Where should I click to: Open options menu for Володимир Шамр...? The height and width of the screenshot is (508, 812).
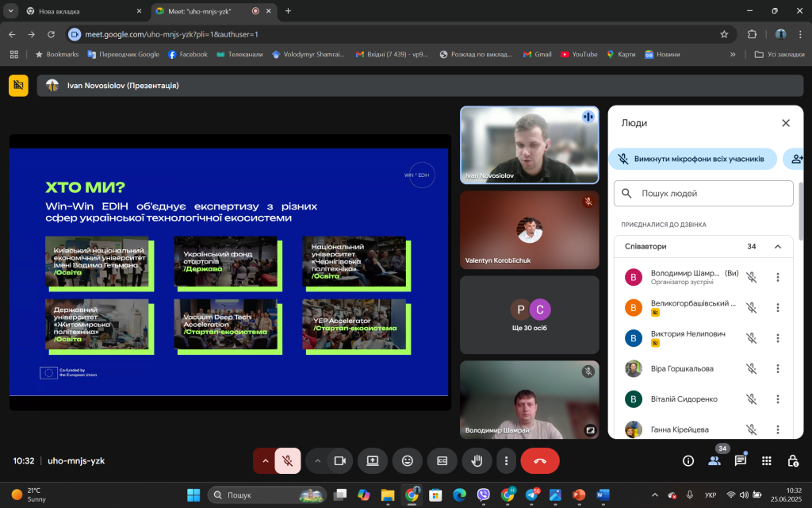(777, 277)
